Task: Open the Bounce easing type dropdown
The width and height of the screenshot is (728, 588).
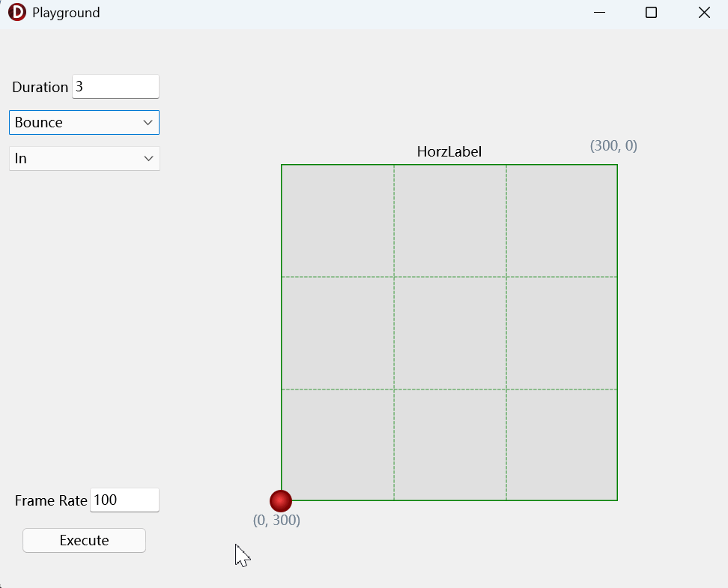Action: tap(84, 123)
